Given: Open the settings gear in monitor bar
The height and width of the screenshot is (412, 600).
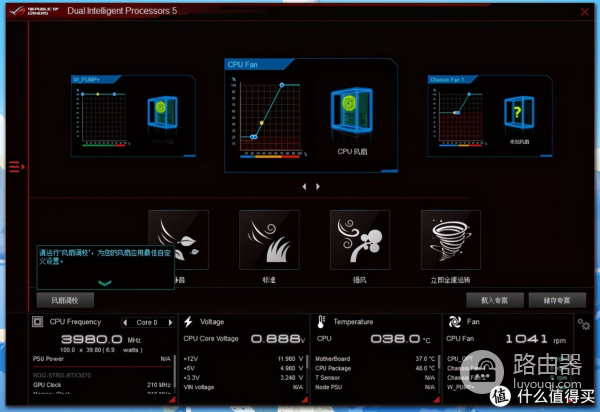Looking at the screenshot, I should [583, 324].
